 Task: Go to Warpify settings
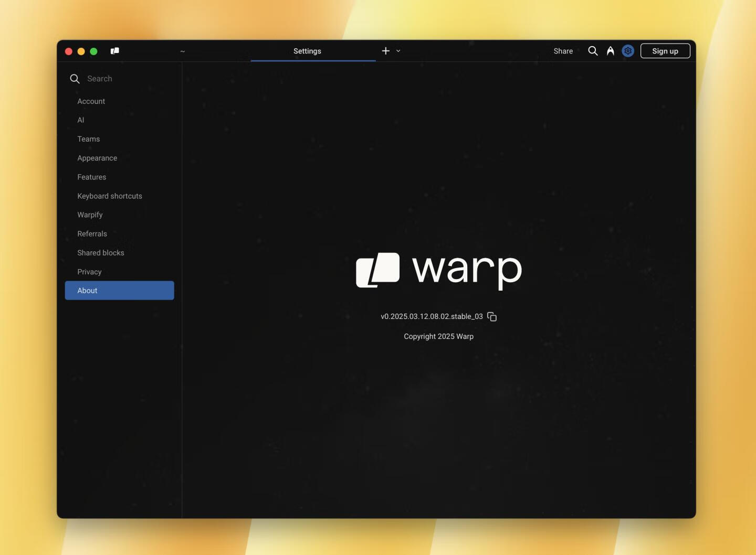[120, 215]
